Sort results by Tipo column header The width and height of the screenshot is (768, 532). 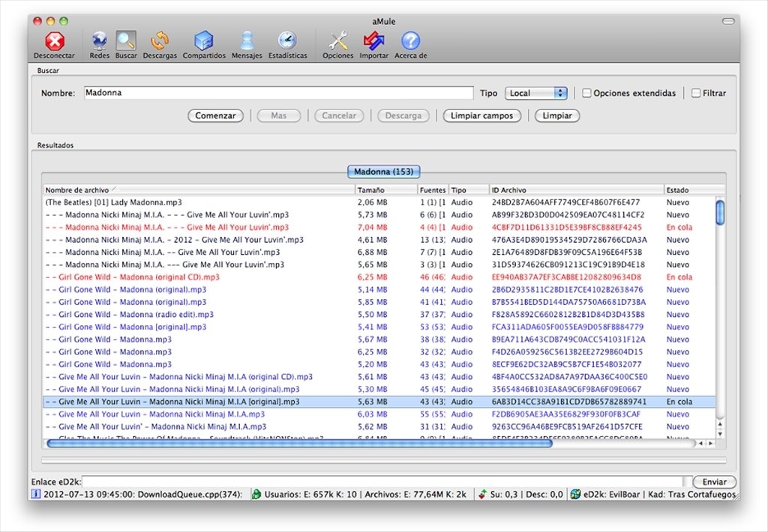[469, 190]
